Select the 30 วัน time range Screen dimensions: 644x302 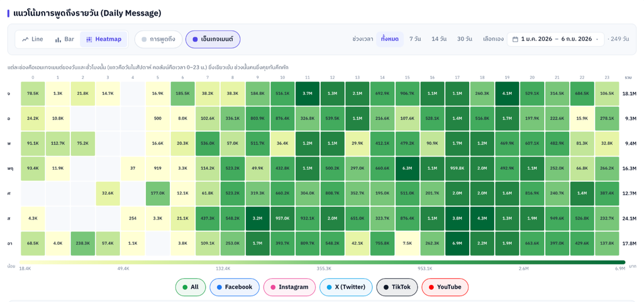coord(465,39)
